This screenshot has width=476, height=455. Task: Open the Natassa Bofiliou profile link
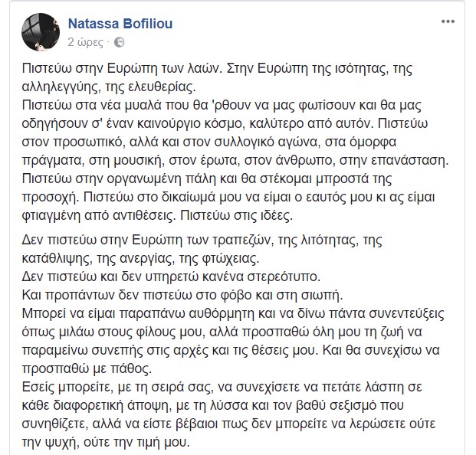point(120,23)
